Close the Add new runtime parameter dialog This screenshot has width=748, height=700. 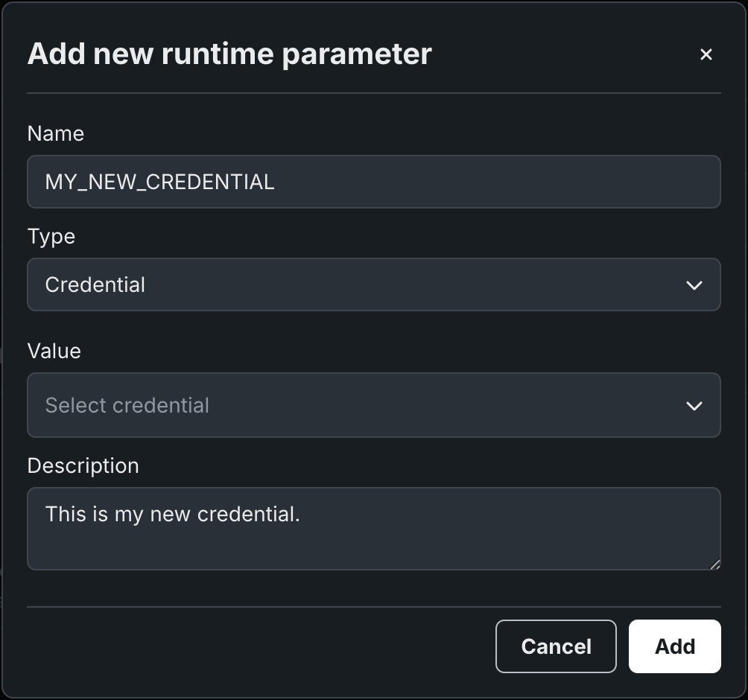click(706, 54)
